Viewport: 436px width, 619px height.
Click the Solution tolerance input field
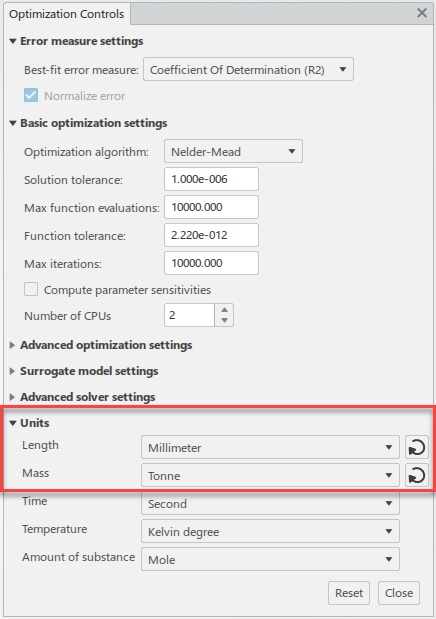coord(211,179)
